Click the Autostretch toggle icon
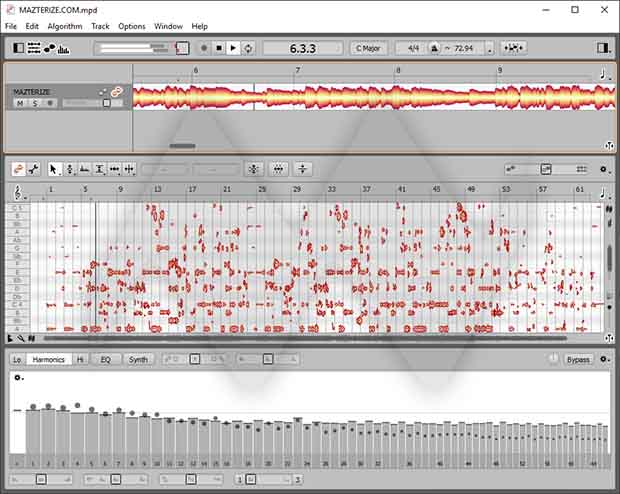The image size is (620, 494). 513,48
